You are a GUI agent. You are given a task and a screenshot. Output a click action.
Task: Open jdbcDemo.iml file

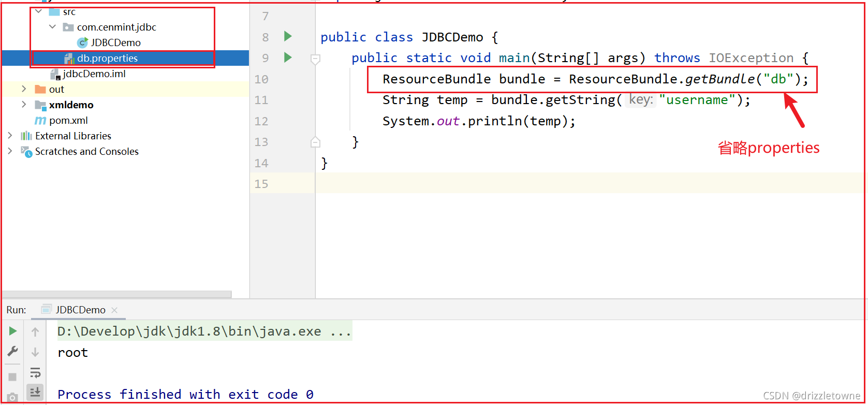(x=94, y=74)
